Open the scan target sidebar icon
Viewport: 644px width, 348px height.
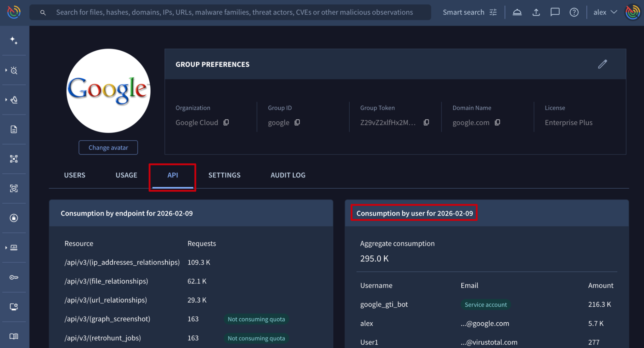point(14,188)
